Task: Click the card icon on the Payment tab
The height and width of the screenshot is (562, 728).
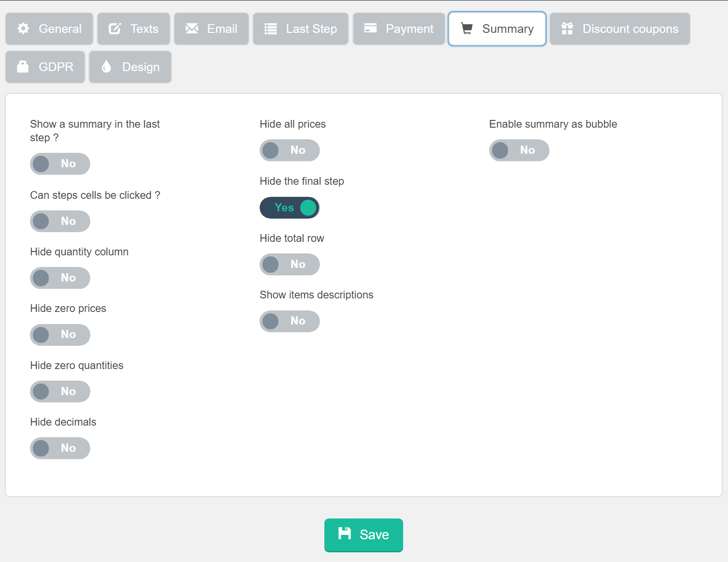Action: coord(371,29)
